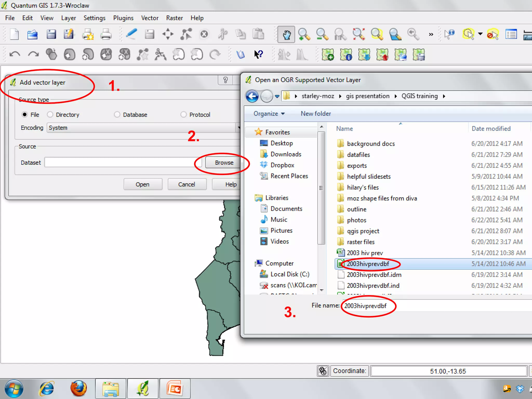
Task: Select the Database source type radio
Action: pos(117,115)
